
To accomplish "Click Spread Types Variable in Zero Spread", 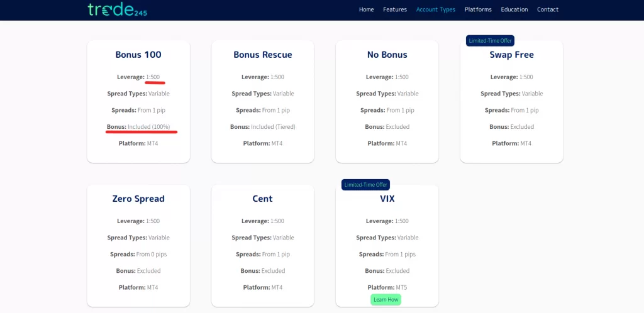I will [x=138, y=238].
